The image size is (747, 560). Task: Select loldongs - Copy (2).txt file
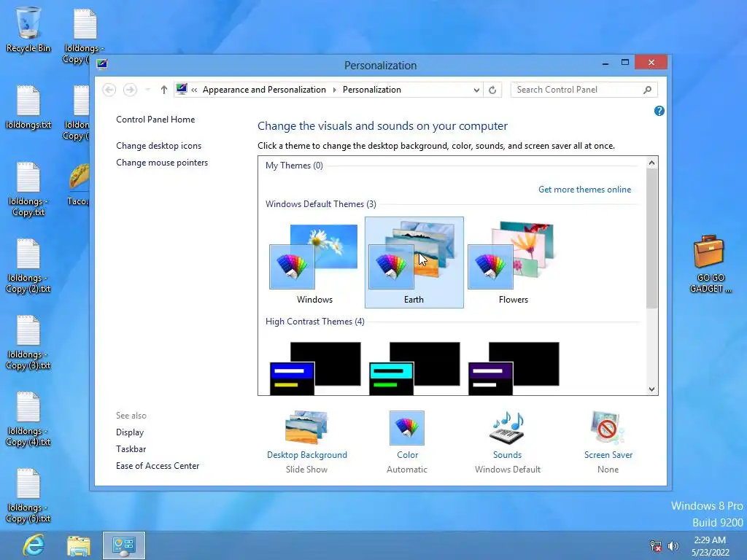click(x=28, y=265)
